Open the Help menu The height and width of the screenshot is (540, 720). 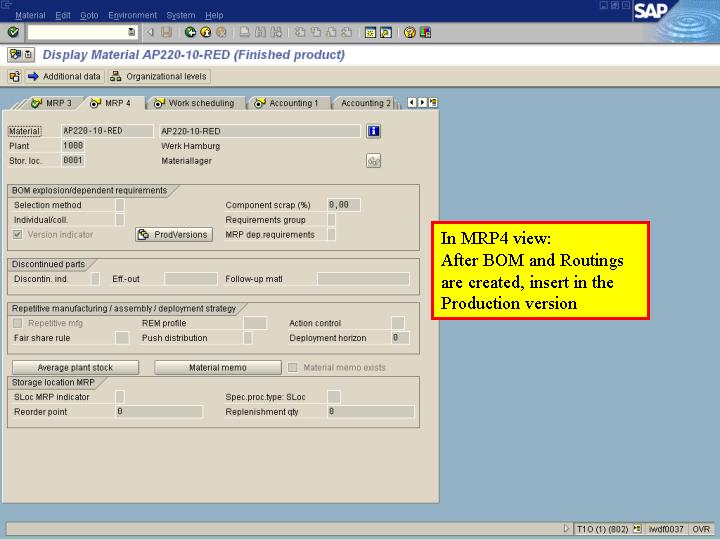pyautogui.click(x=214, y=15)
